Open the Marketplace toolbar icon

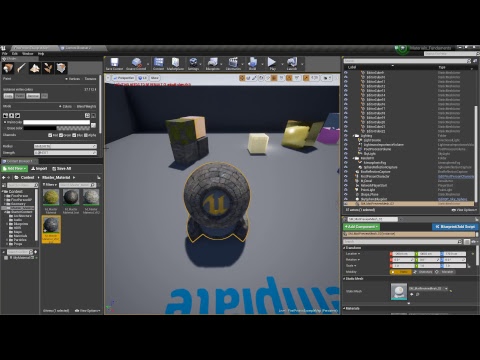[175, 64]
